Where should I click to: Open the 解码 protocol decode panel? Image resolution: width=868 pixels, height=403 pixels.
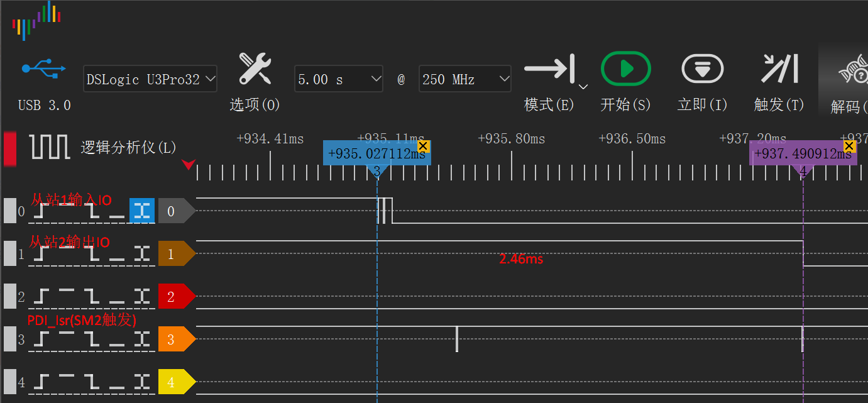coord(852,74)
